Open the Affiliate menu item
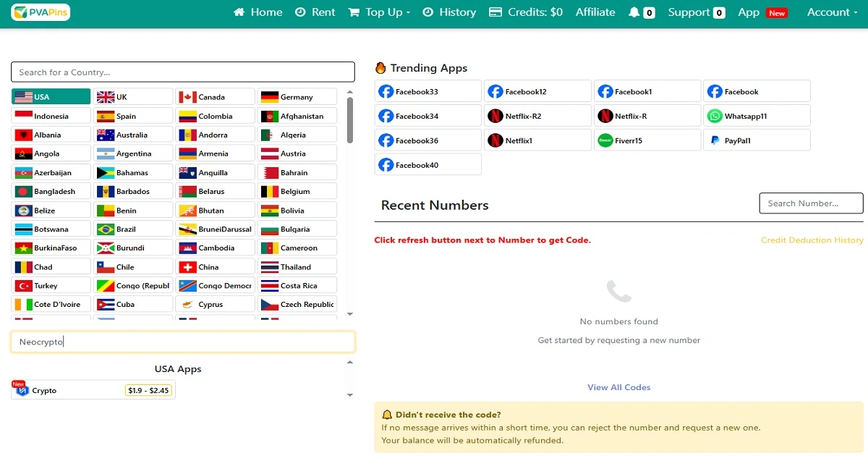 coord(595,12)
